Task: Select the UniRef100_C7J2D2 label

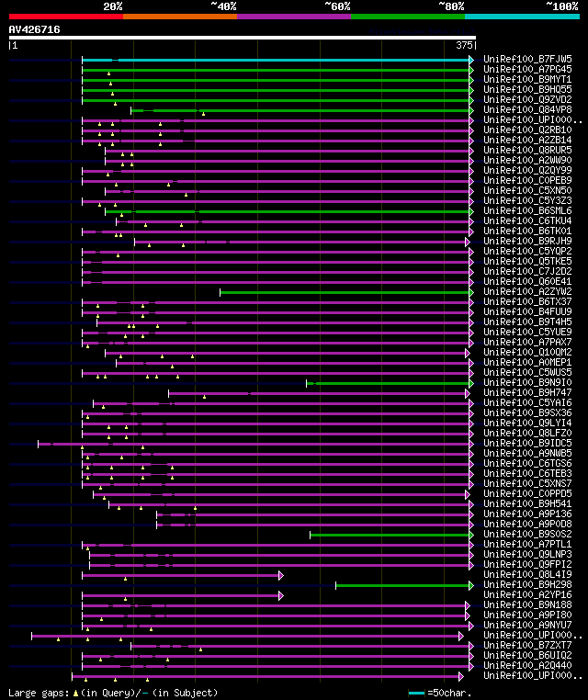Action: (x=527, y=271)
